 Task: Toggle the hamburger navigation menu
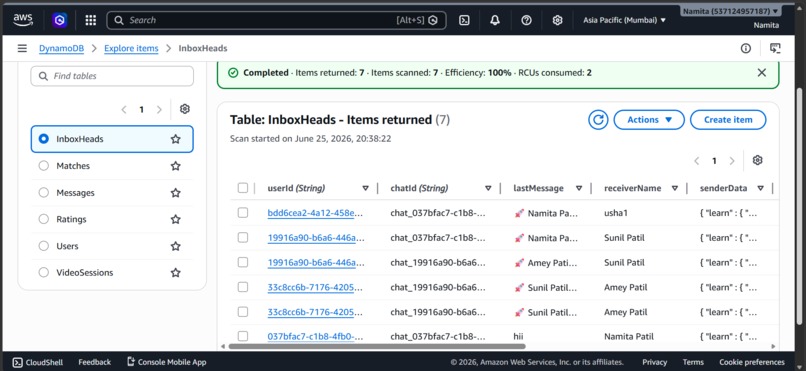point(22,48)
